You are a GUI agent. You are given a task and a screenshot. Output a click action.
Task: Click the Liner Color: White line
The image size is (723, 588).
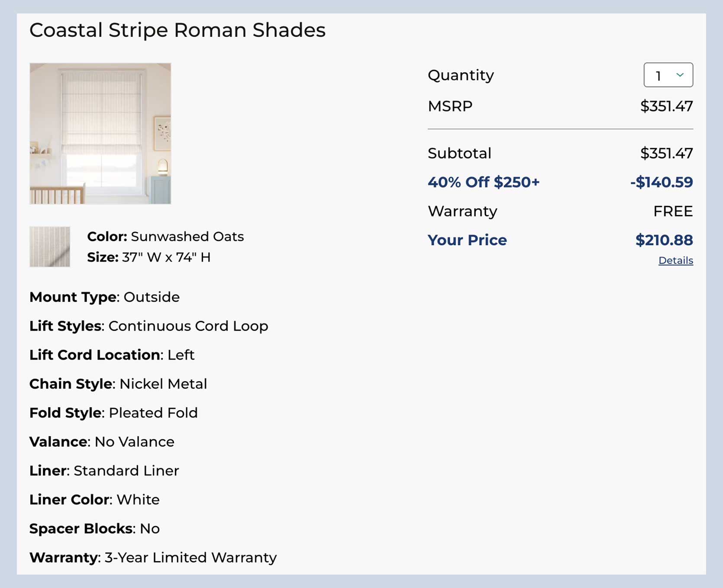click(x=94, y=500)
